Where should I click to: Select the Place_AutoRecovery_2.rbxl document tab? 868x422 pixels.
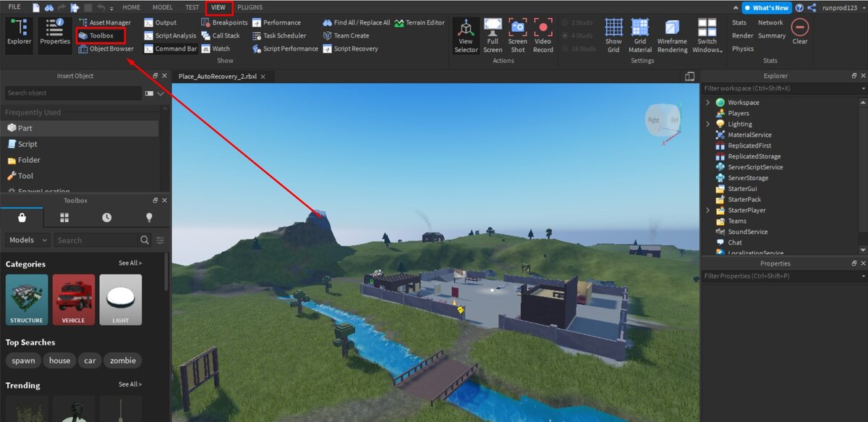221,76
